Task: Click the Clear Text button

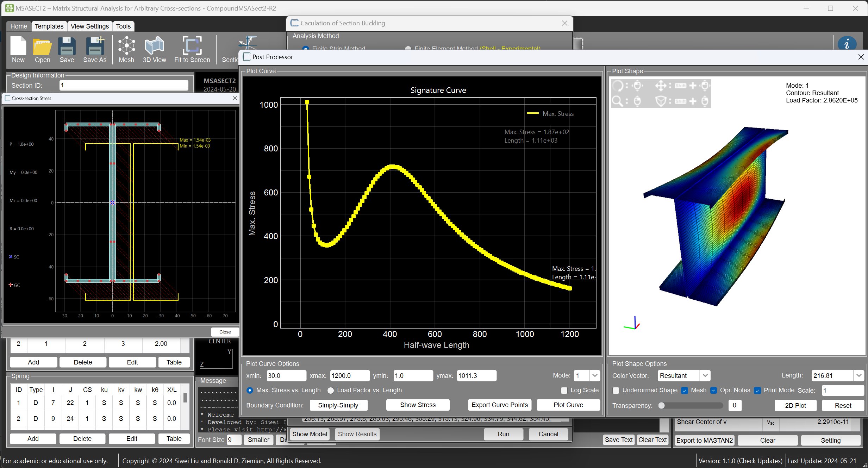Action: coord(652,439)
